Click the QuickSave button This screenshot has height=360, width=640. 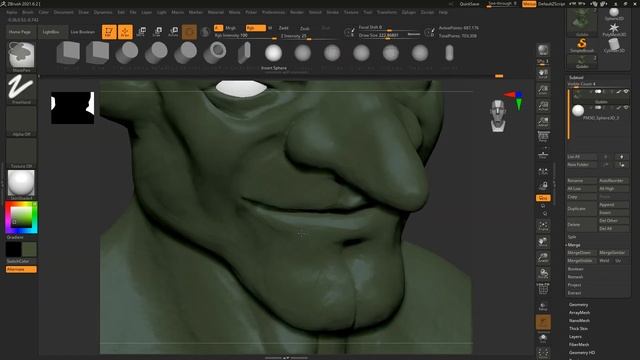[469, 4]
